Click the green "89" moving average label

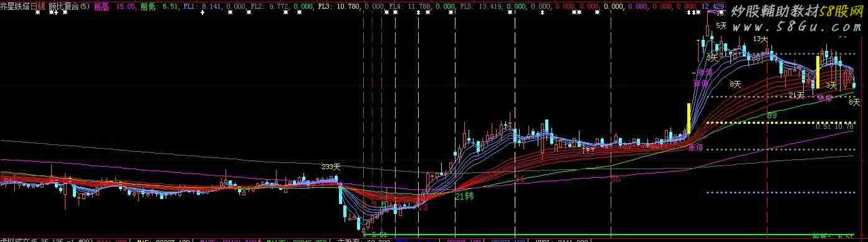[x=771, y=115]
